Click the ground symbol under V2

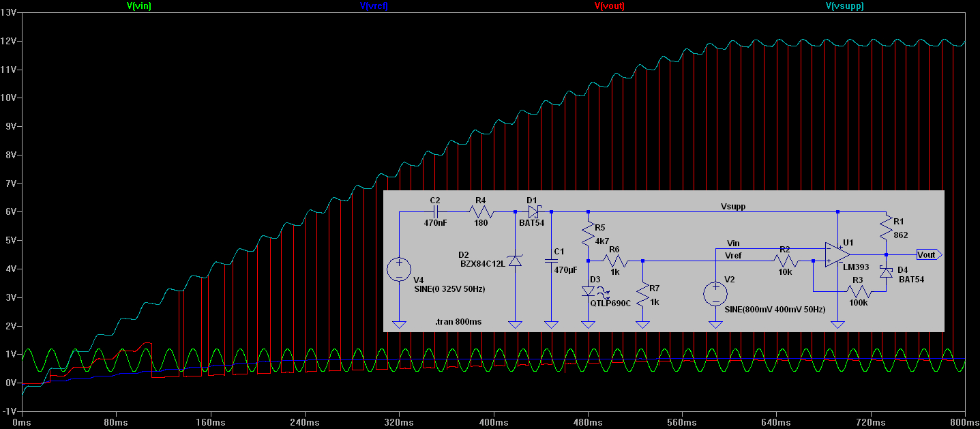click(715, 324)
